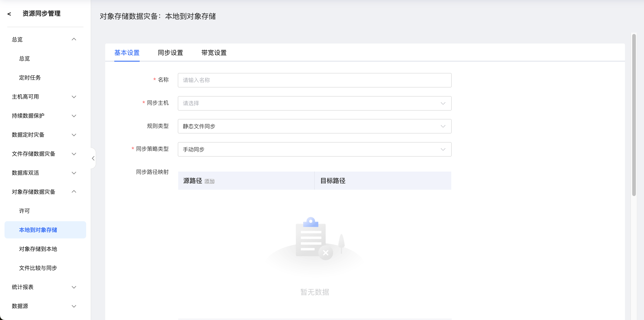
Task: Switch to the 带宽设置 tab
Action: pos(214,53)
